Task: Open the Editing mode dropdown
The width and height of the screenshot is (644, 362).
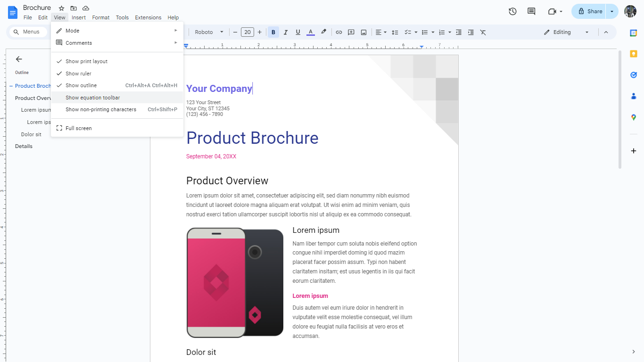Action: tap(567, 32)
